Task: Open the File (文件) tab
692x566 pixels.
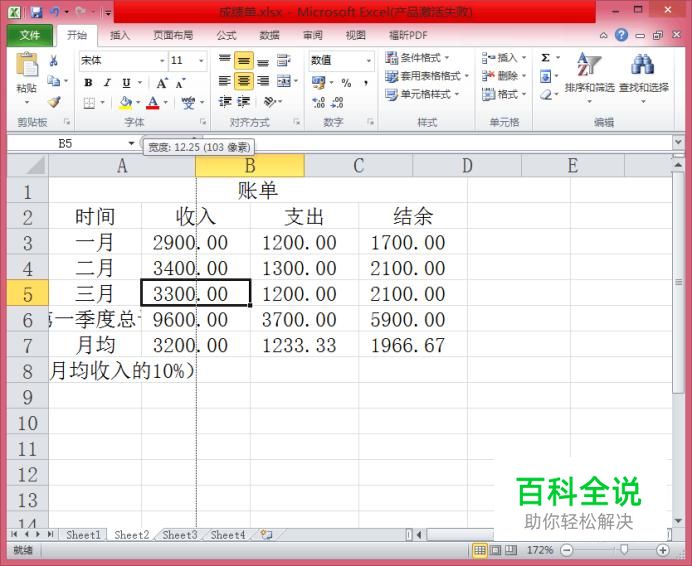Action: [30, 35]
